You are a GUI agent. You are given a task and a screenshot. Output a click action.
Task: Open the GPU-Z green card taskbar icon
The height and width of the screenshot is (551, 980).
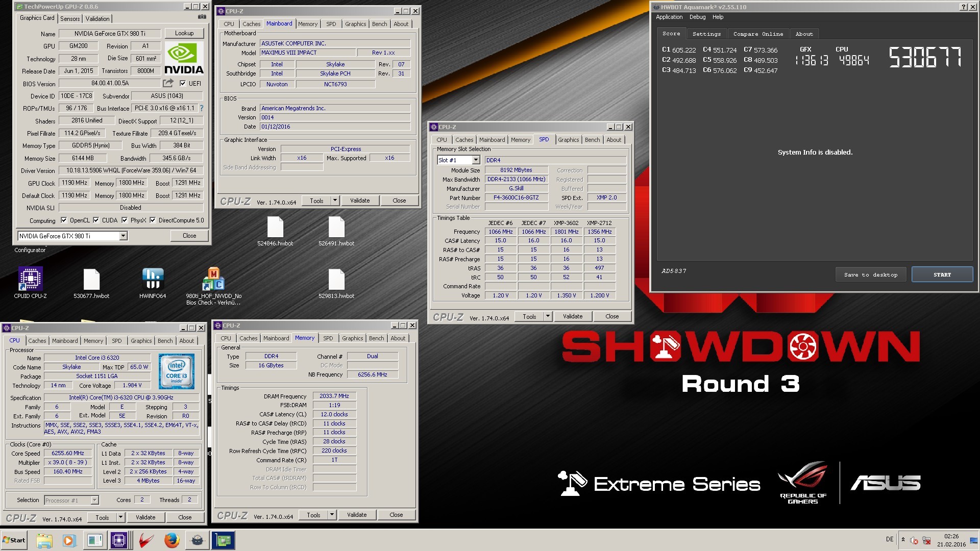[223, 540]
